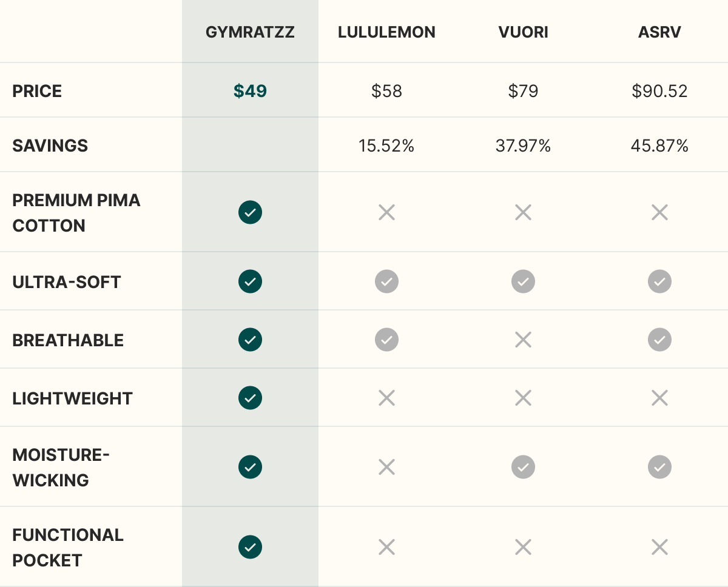Click the Vuori 37.97% savings value
The height and width of the screenshot is (587, 728).
coord(523,146)
